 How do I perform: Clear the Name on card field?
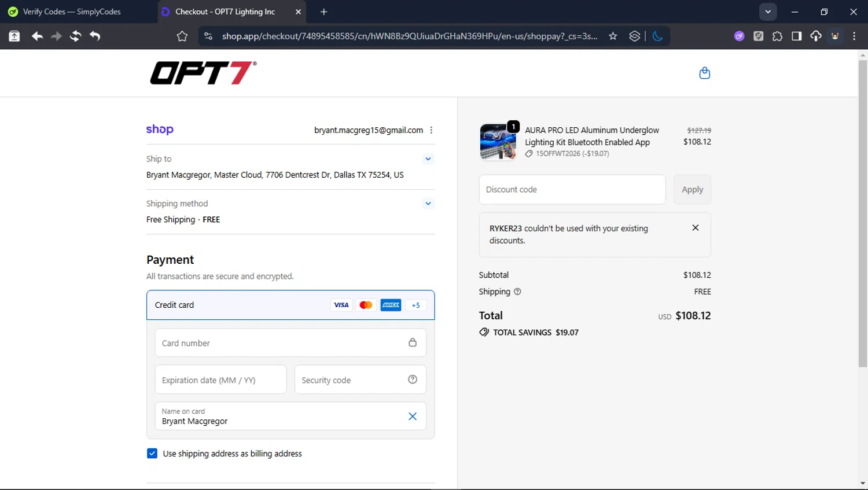tap(413, 417)
